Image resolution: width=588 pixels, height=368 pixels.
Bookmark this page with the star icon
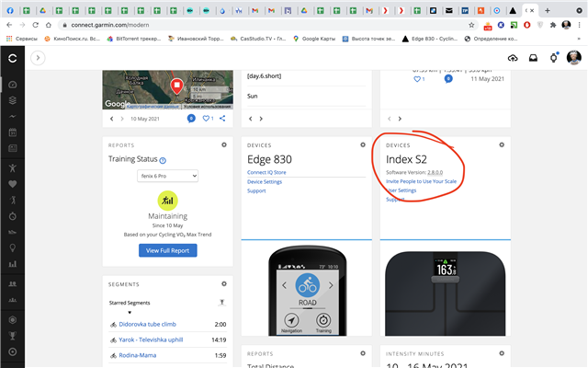click(x=471, y=25)
